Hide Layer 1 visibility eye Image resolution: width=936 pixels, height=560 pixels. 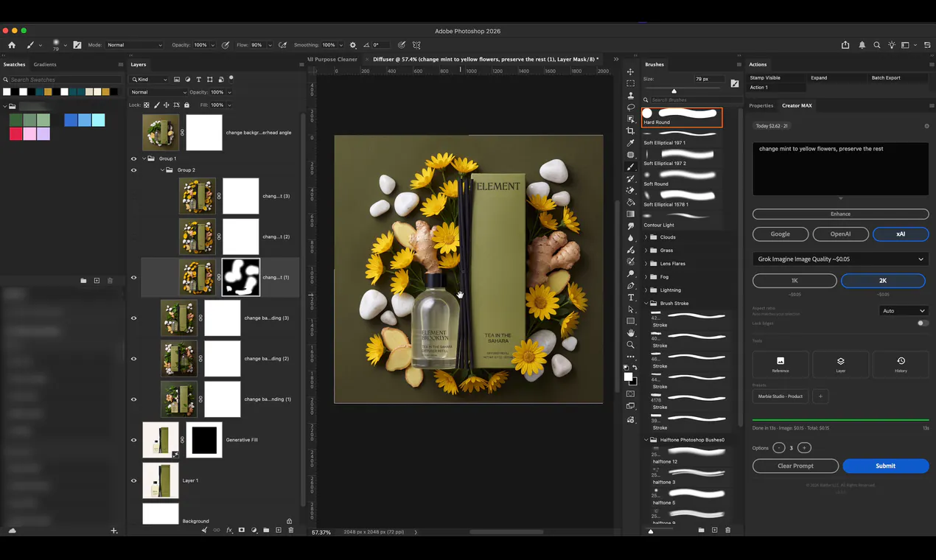133,480
